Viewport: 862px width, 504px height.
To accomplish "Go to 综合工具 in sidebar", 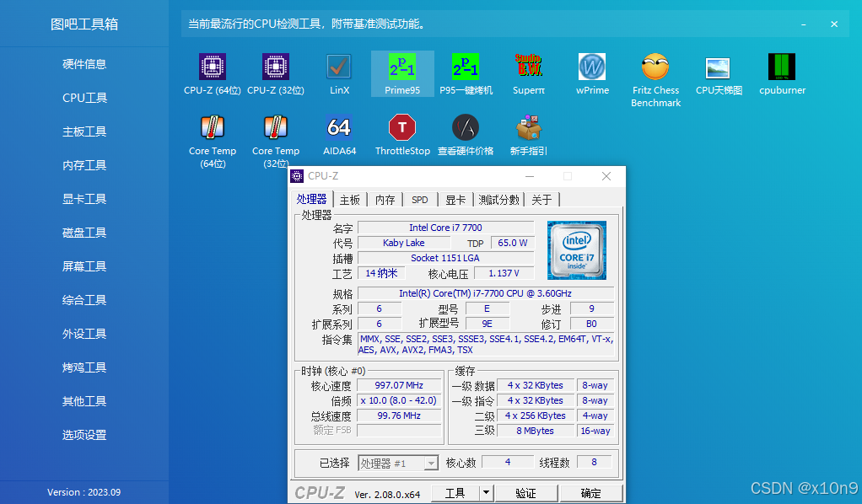I will [x=84, y=300].
